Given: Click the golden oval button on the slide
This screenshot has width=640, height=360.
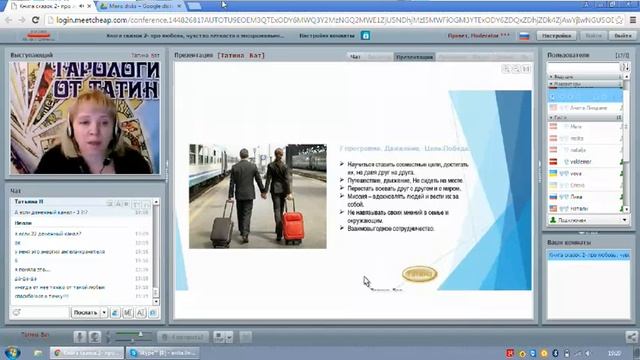Looking at the screenshot, I should pos(420,274).
